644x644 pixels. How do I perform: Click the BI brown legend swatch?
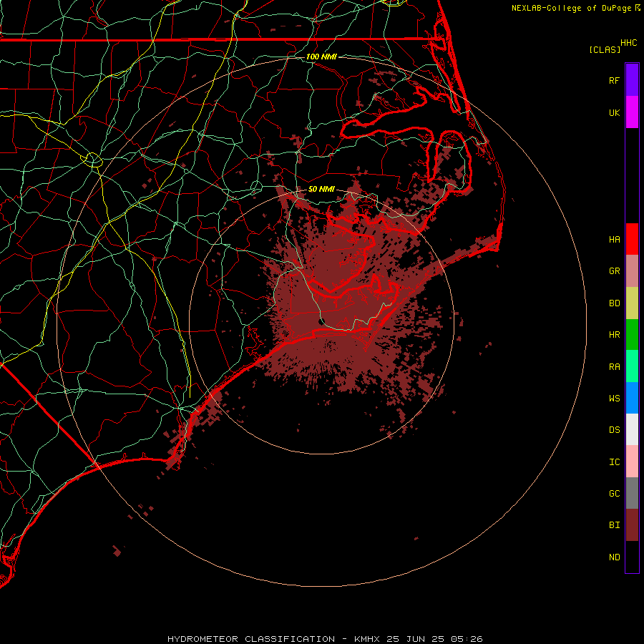632,525
